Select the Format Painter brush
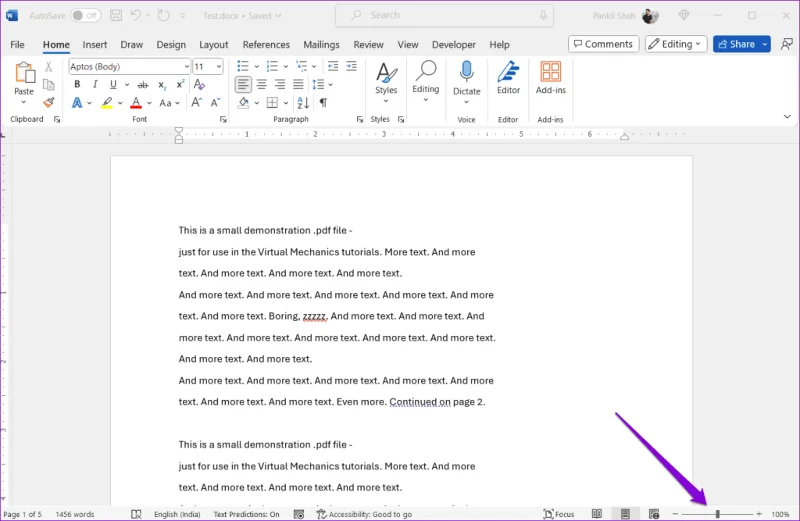This screenshot has height=521, width=800. [48, 103]
